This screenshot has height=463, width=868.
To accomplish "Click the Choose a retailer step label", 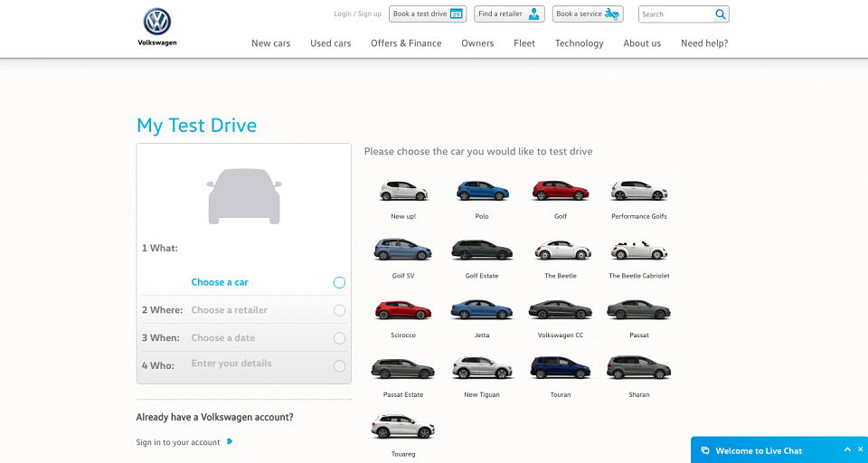I will pos(229,309).
